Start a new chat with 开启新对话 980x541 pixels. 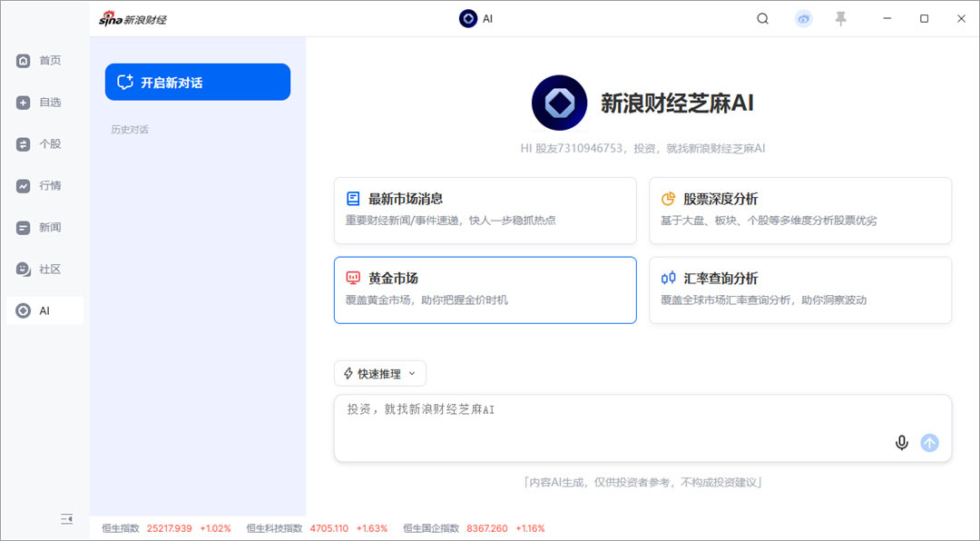pyautogui.click(x=198, y=82)
